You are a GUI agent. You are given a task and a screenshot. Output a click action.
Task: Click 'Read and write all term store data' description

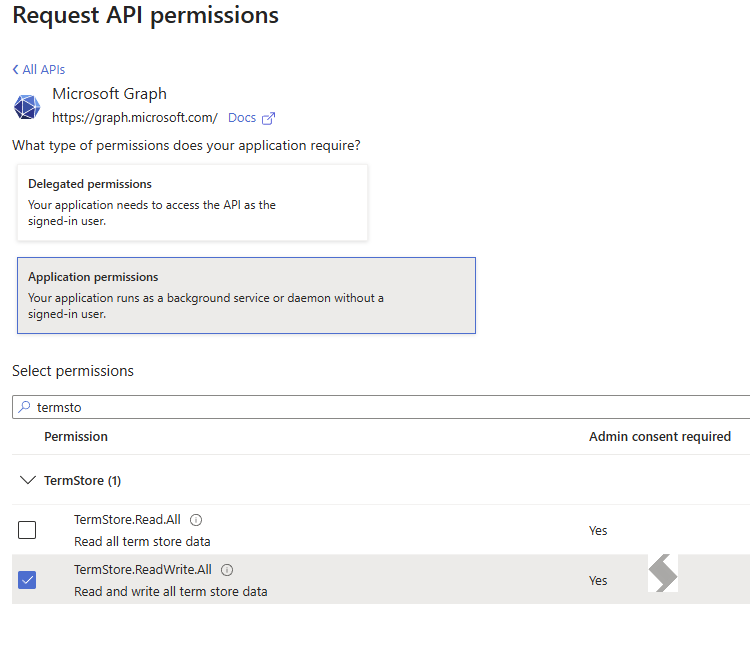[170, 591]
